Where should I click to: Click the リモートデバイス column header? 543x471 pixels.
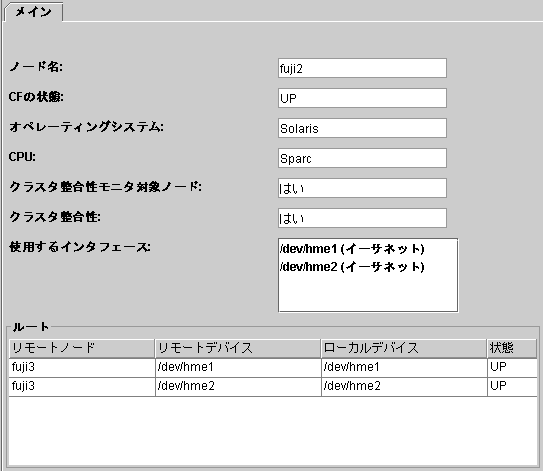tap(238, 348)
